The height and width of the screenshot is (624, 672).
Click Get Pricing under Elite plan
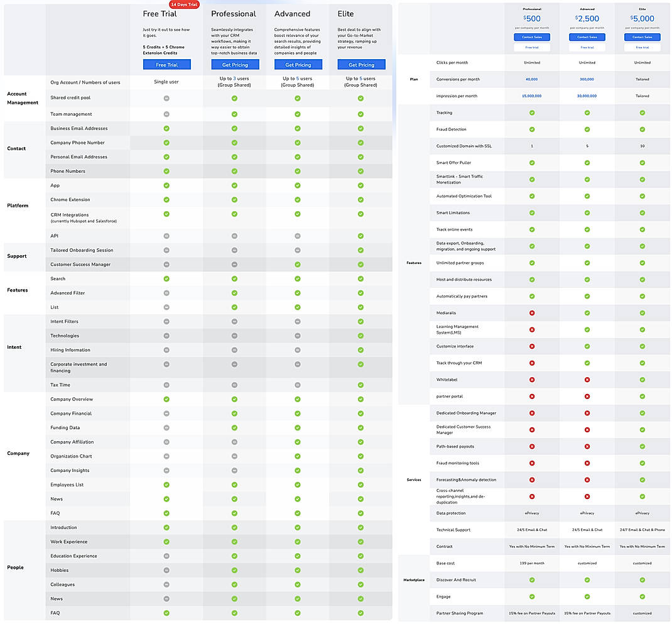click(360, 64)
